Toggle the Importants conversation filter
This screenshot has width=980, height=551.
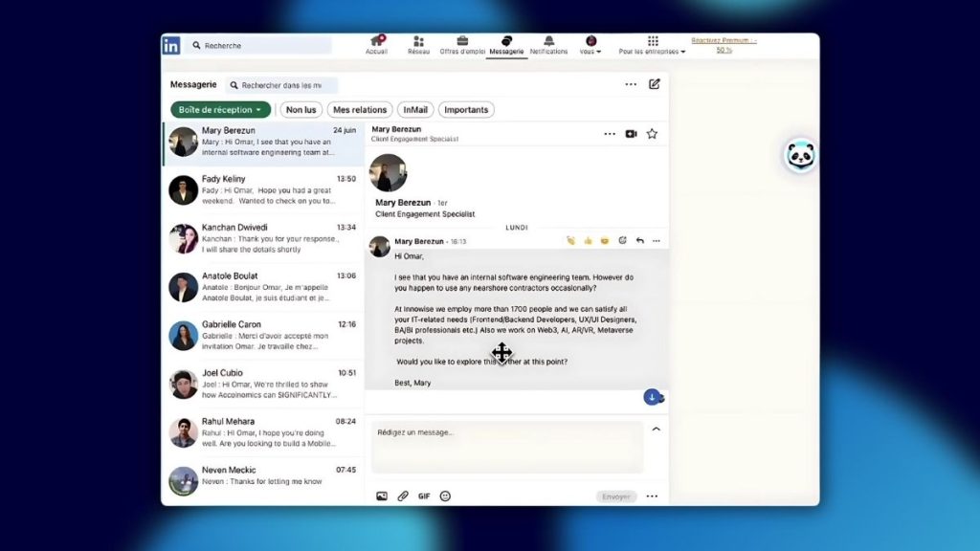tap(466, 109)
